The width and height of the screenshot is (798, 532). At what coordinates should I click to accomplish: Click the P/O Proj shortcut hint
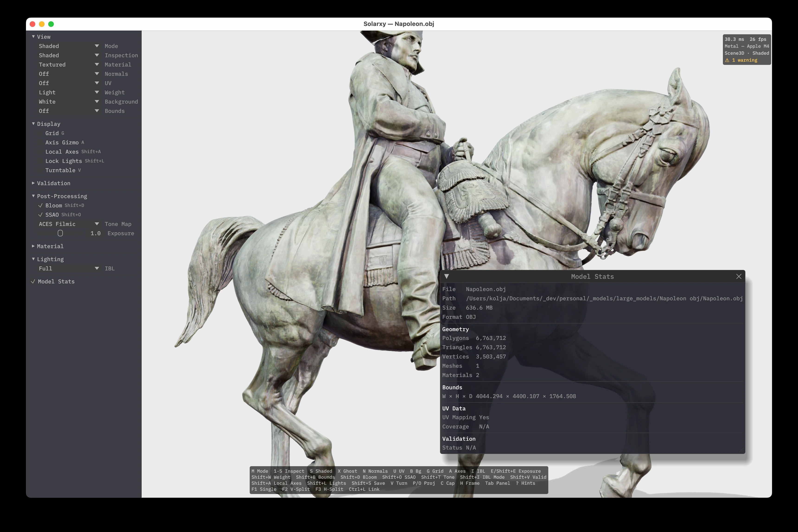coord(424,484)
